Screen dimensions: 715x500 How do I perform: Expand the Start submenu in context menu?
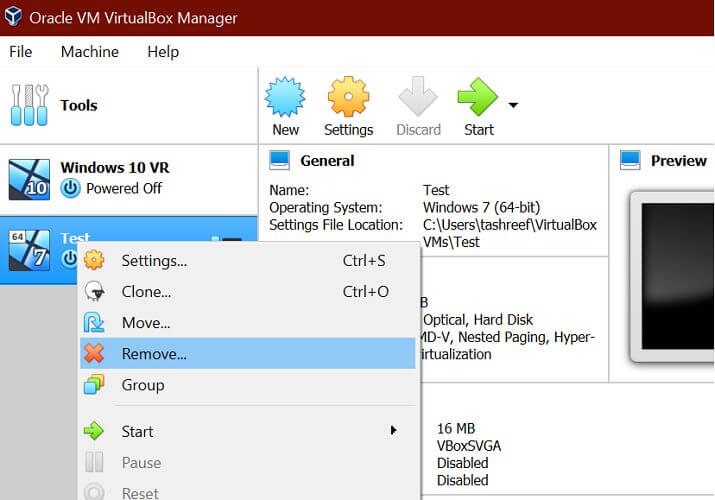[393, 431]
